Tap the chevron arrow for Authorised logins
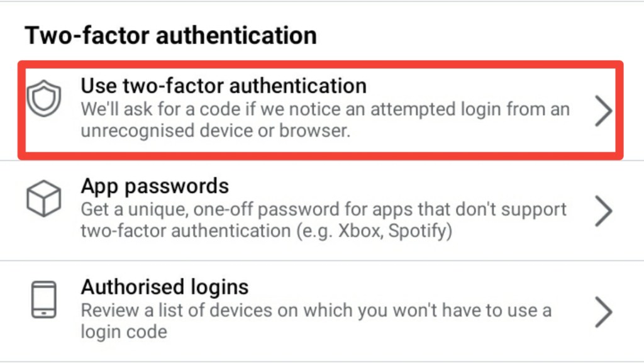The image size is (644, 363). (603, 312)
